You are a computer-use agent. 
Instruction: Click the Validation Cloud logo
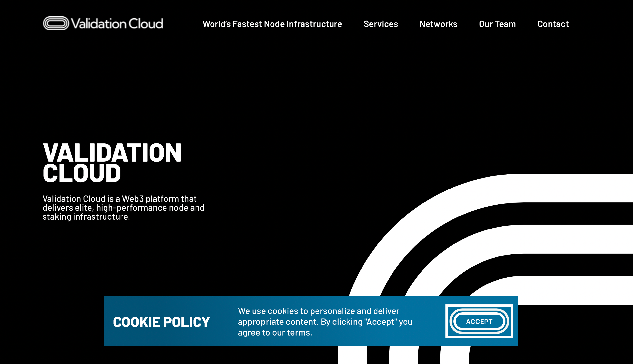point(103,24)
